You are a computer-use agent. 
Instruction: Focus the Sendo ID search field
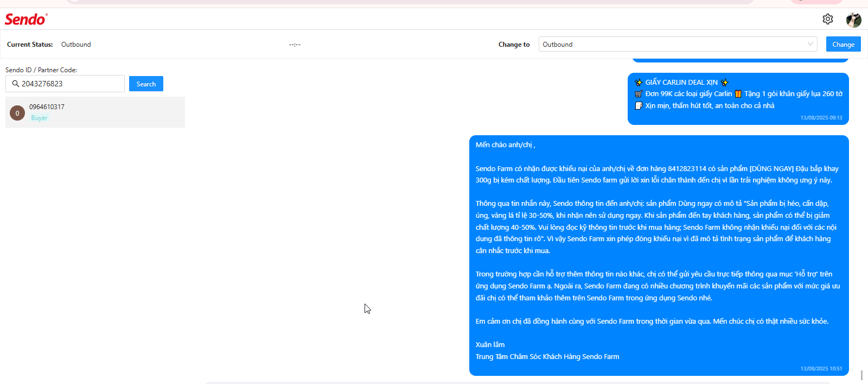coord(65,84)
